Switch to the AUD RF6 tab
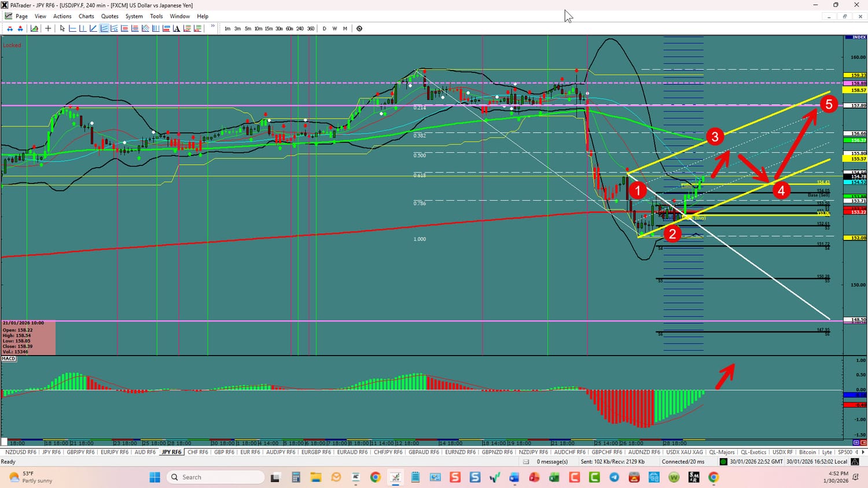This screenshot has width=868, height=488. [x=145, y=452]
